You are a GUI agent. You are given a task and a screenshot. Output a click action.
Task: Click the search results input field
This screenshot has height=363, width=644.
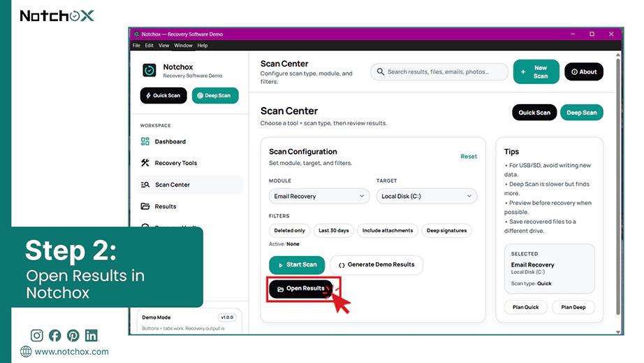439,71
